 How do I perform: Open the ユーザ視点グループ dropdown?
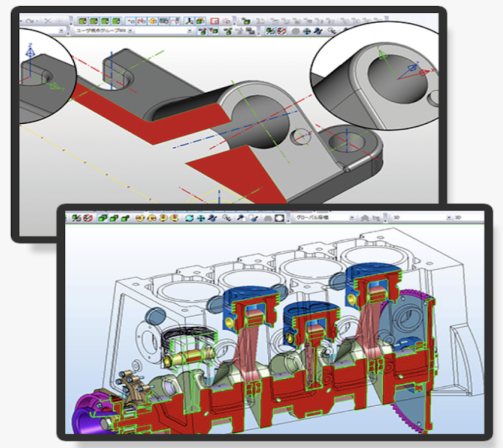point(190,31)
